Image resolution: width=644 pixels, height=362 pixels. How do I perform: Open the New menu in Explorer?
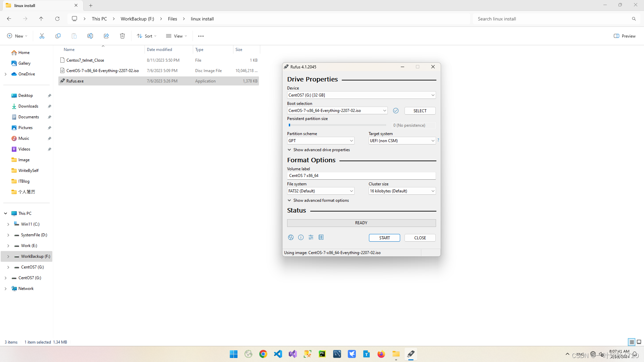pos(17,36)
